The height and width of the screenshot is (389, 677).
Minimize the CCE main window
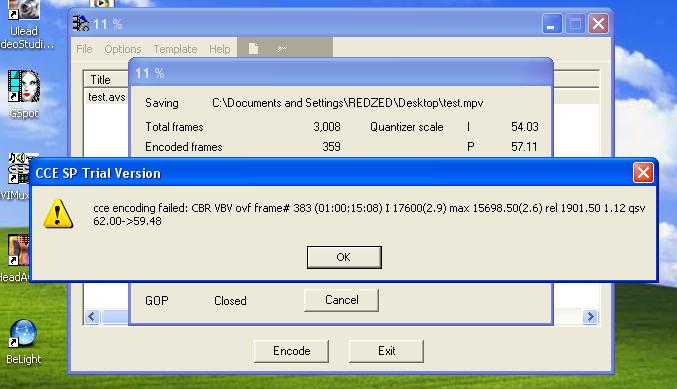tap(552, 23)
